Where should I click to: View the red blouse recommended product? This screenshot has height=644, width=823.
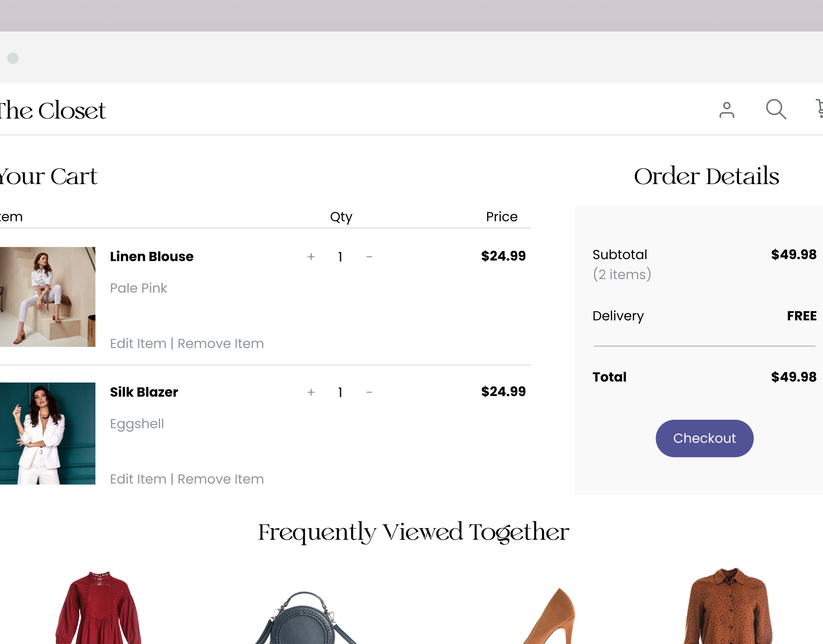98,607
